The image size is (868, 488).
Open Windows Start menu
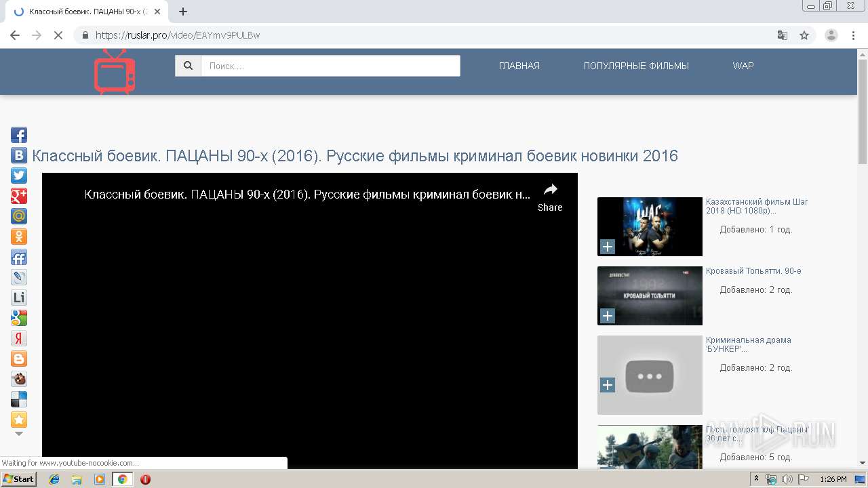(19, 479)
